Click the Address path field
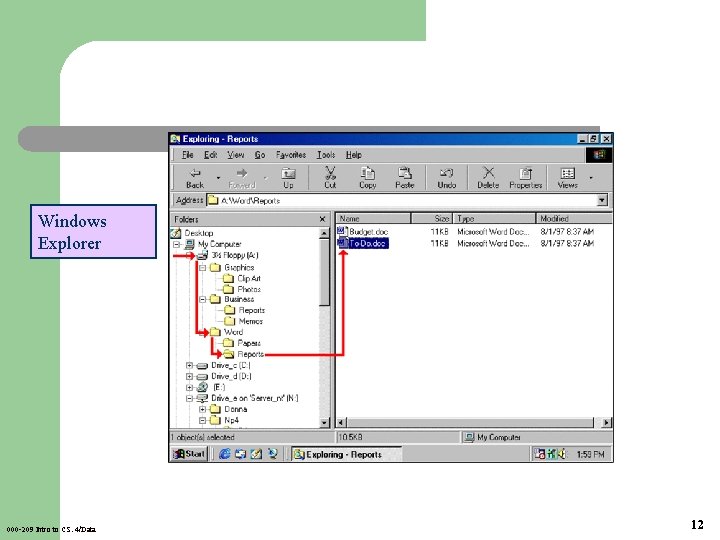The width and height of the screenshot is (720, 540). pos(402,200)
